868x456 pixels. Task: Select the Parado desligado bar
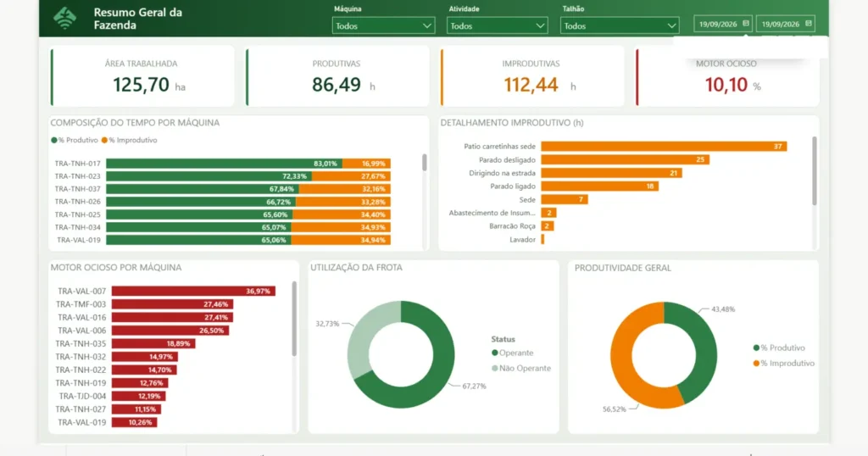pos(625,159)
